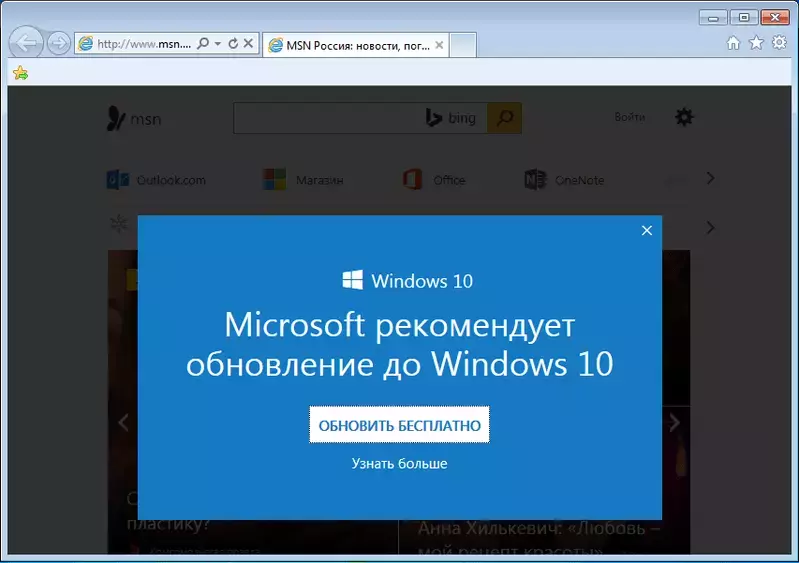Open the OneNote shortcut
799x563 pixels.
pyautogui.click(x=564, y=180)
